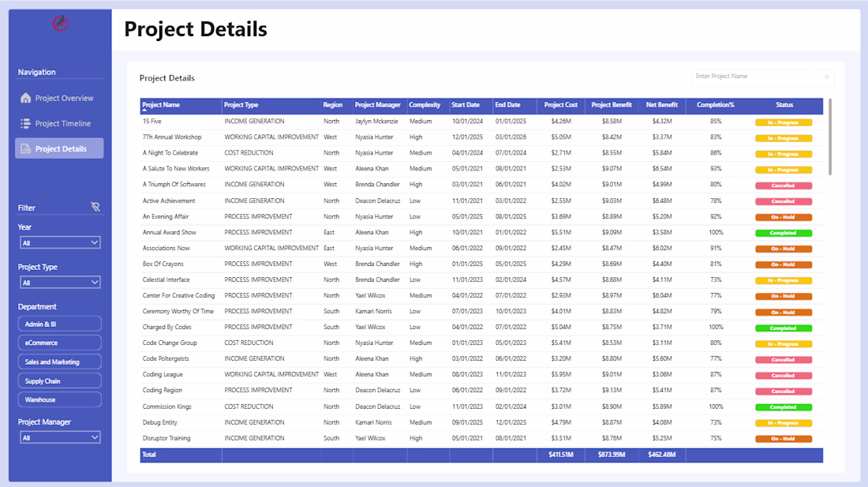The width and height of the screenshot is (868, 487).
Task: Click the home icon beside Project Overview
Action: [x=25, y=98]
